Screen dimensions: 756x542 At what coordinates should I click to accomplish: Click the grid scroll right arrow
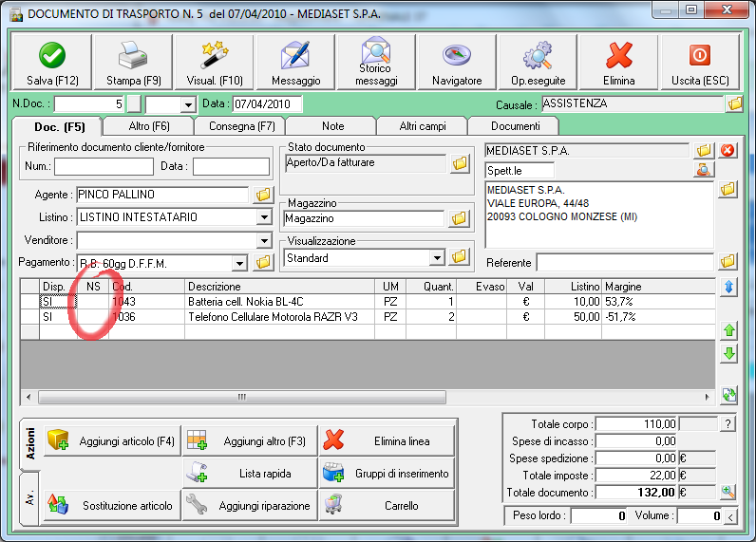tap(707, 397)
